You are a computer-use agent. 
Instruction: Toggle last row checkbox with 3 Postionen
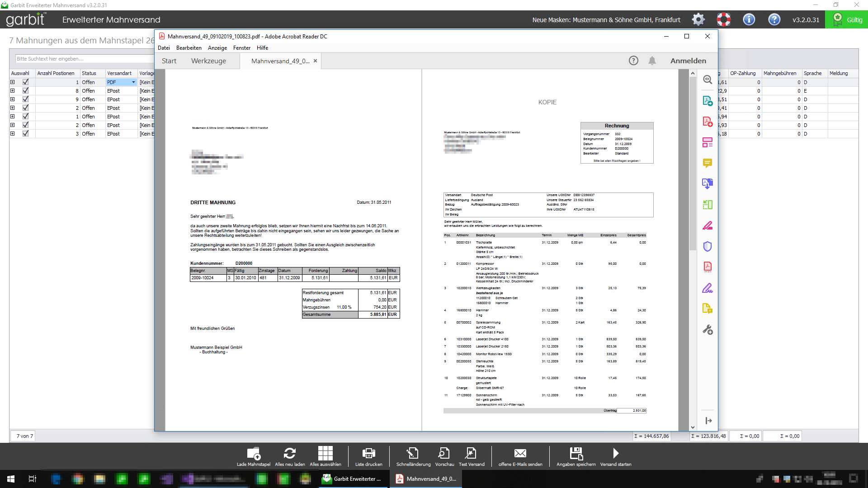coord(26,134)
